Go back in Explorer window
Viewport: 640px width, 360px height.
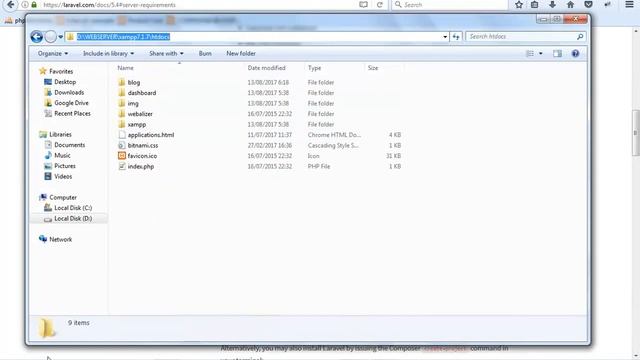tap(36, 37)
